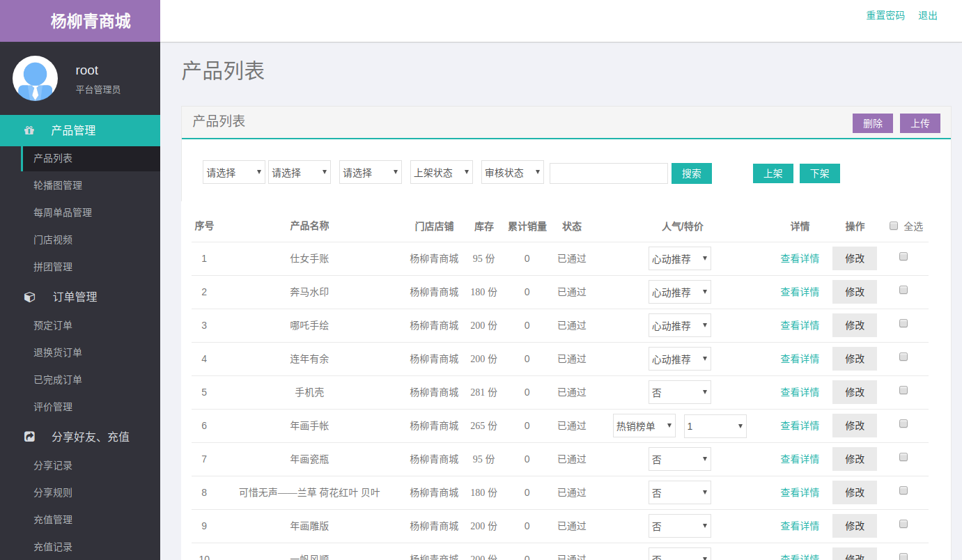Click the purple 删除 button

pos(872,123)
